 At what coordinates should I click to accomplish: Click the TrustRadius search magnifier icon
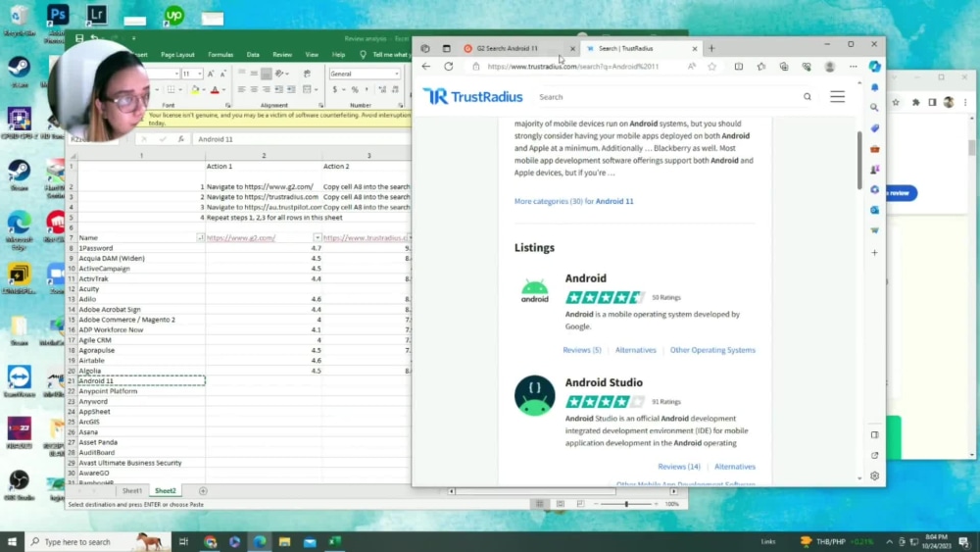(808, 97)
